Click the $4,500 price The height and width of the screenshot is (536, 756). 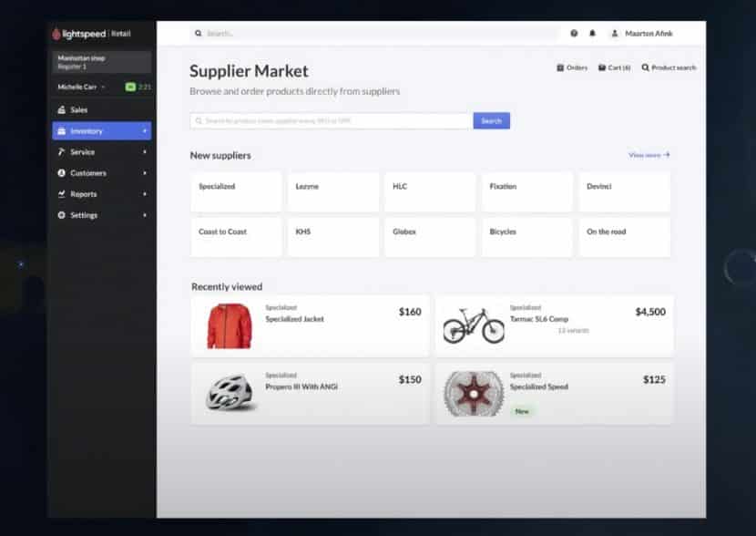(x=650, y=312)
